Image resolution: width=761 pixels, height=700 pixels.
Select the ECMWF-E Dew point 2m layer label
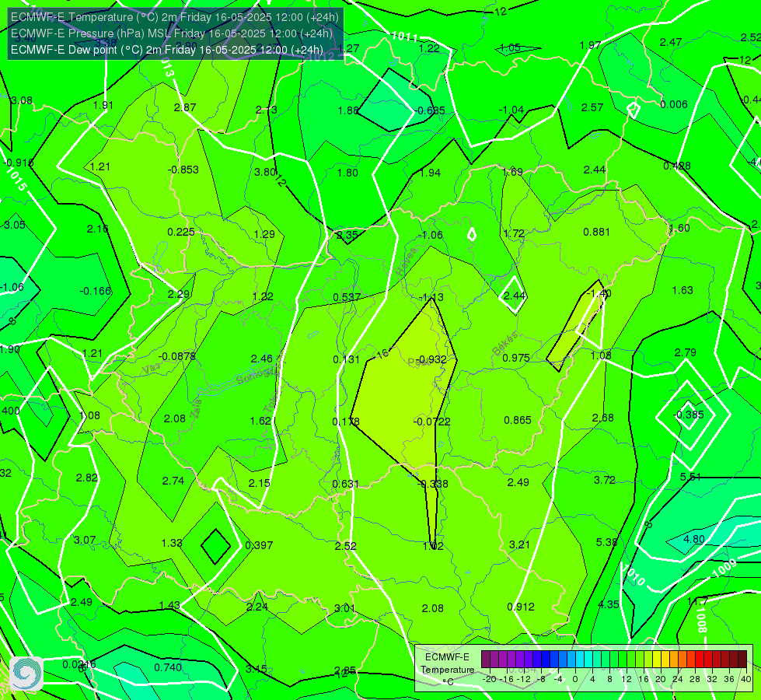(167, 50)
